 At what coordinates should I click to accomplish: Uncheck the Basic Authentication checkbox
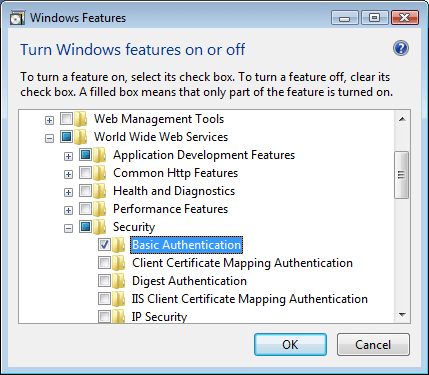104,245
